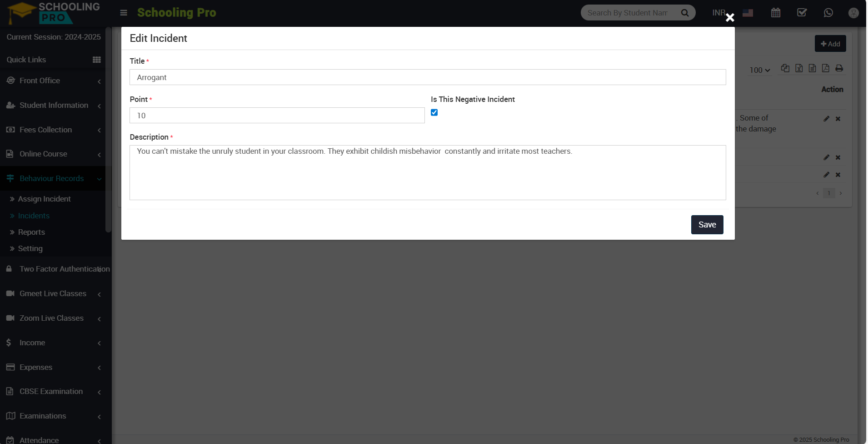Open the calendar icon in top bar
The width and height of the screenshot is (868, 444).
tap(776, 13)
